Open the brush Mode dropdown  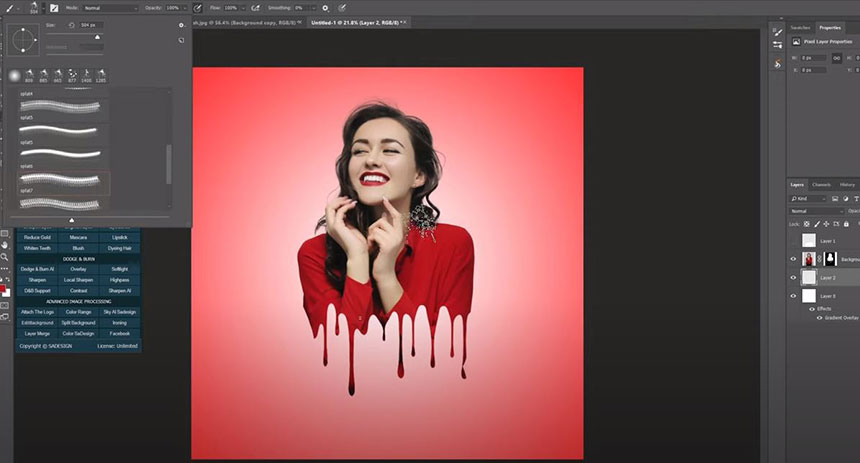(x=110, y=8)
